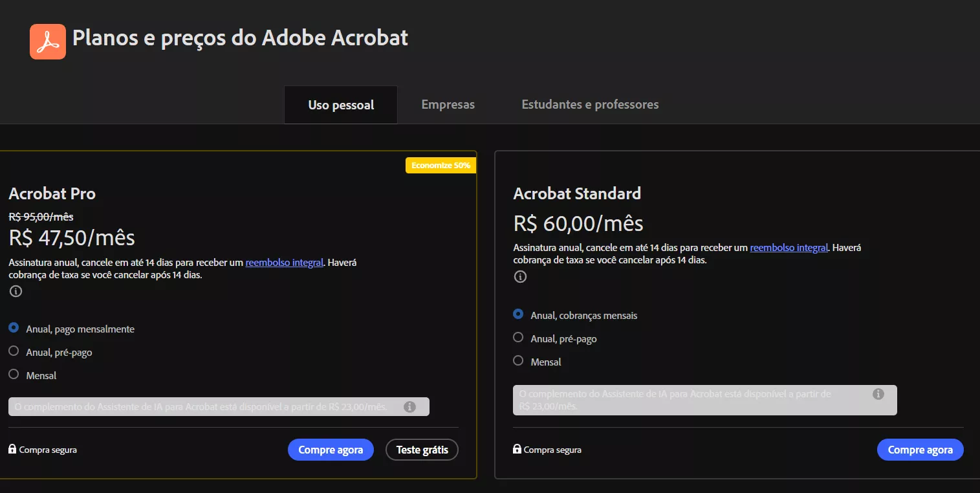Open 'reembolso integral' link in Pro card
980x493 pixels.
[284, 263]
